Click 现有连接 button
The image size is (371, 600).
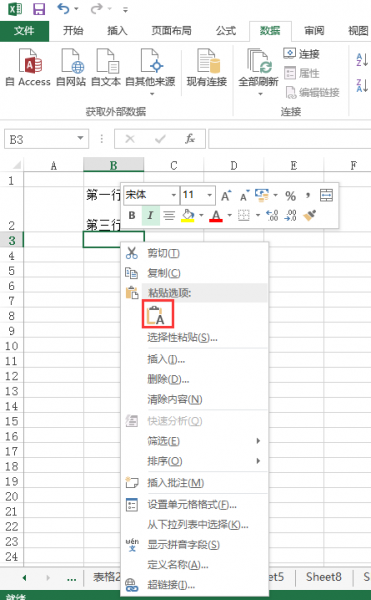[x=207, y=67]
